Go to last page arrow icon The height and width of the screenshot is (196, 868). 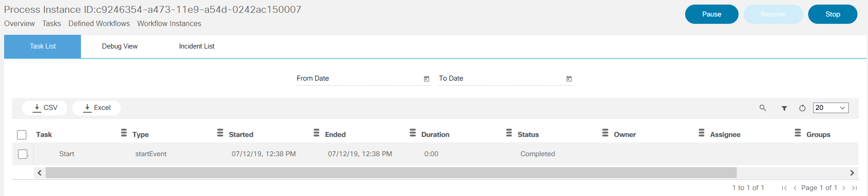pyautogui.click(x=854, y=188)
